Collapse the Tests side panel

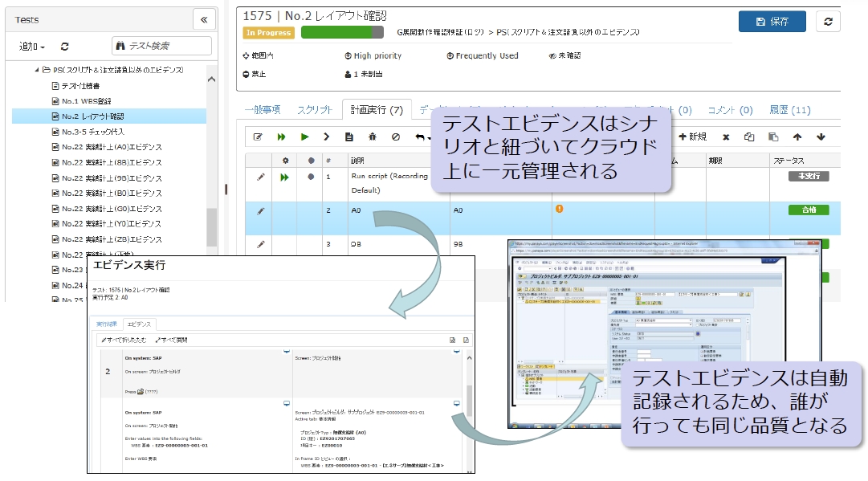tap(203, 20)
